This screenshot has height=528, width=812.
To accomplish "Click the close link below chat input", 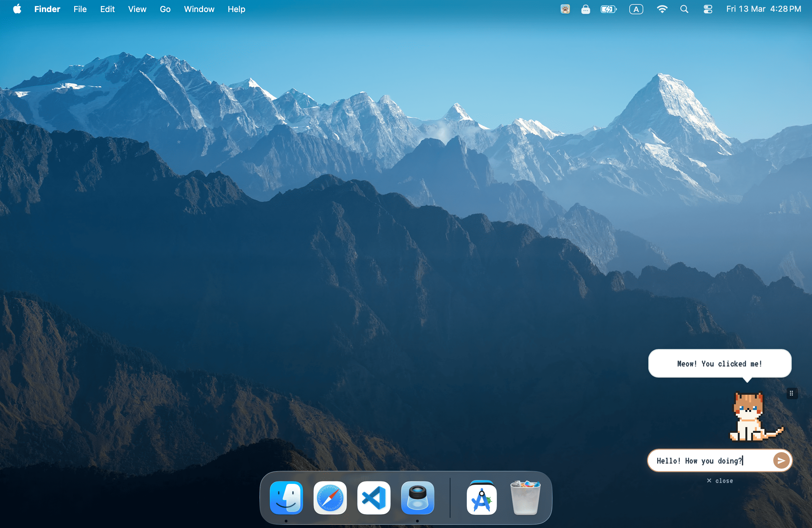I will (x=720, y=480).
